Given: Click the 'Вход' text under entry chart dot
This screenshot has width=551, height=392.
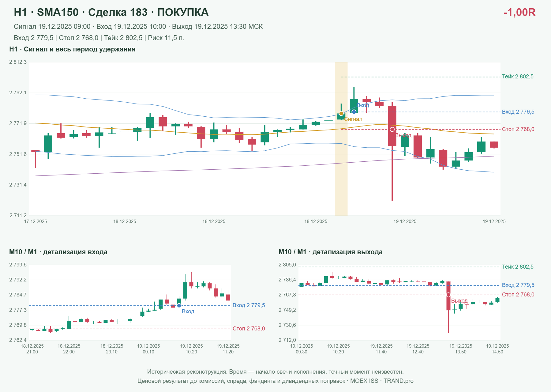Looking at the screenshot, I should tap(188, 311).
